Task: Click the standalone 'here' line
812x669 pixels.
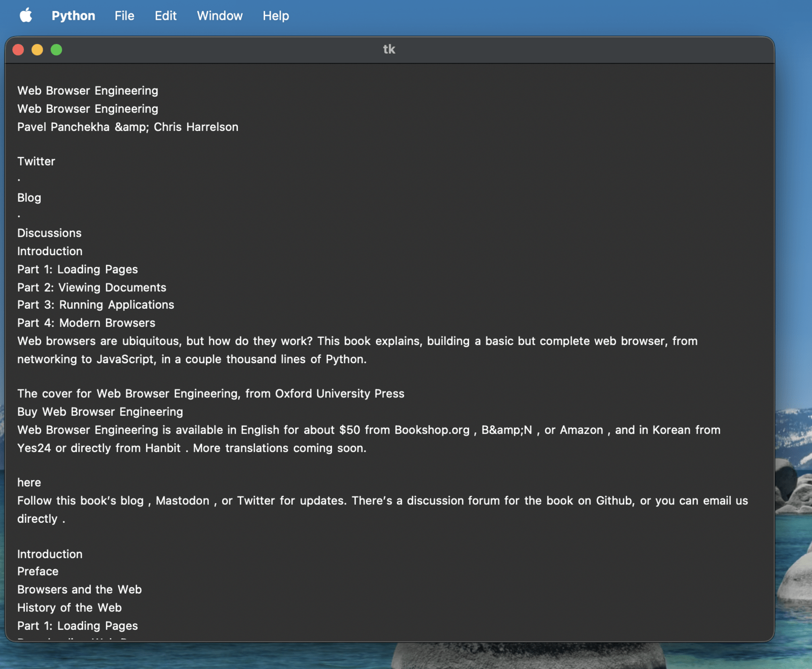Action: [29, 483]
